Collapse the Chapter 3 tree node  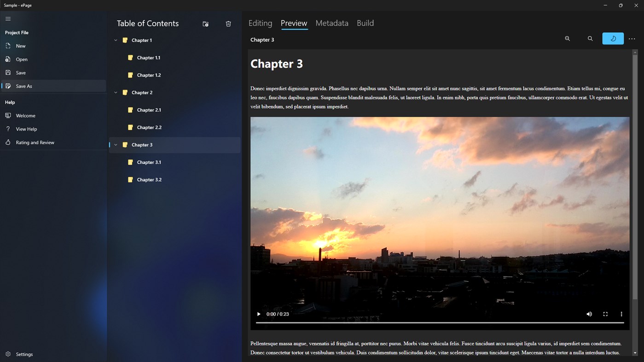[116, 144]
